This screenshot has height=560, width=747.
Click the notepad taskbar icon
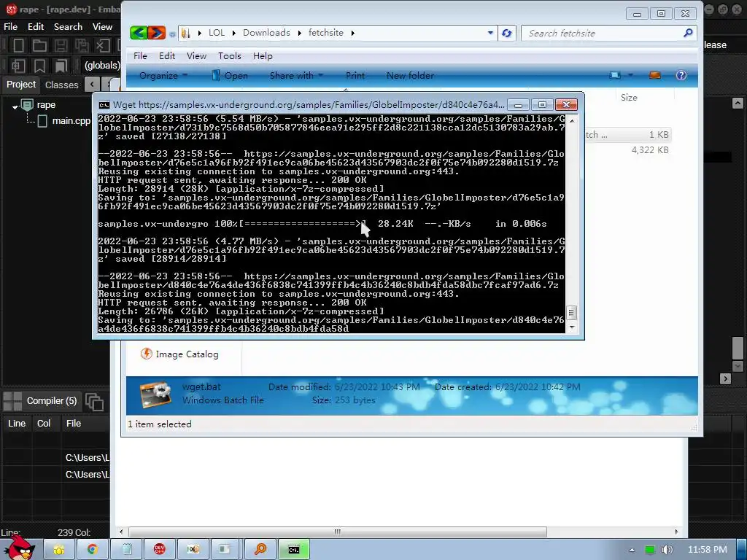pos(126,550)
